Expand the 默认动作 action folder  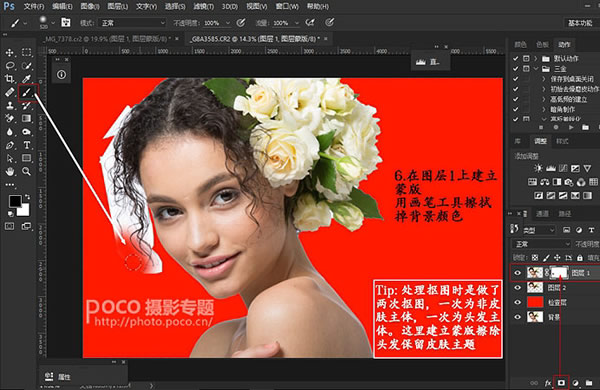pos(535,59)
